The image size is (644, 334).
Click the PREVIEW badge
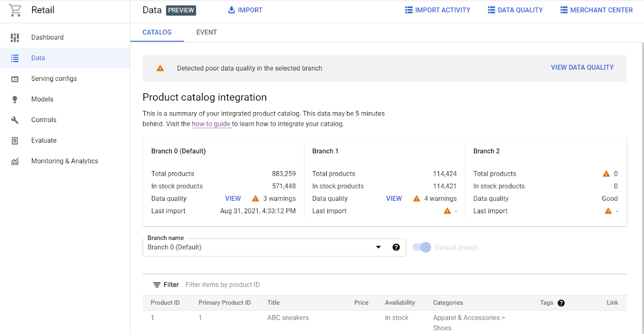(181, 10)
